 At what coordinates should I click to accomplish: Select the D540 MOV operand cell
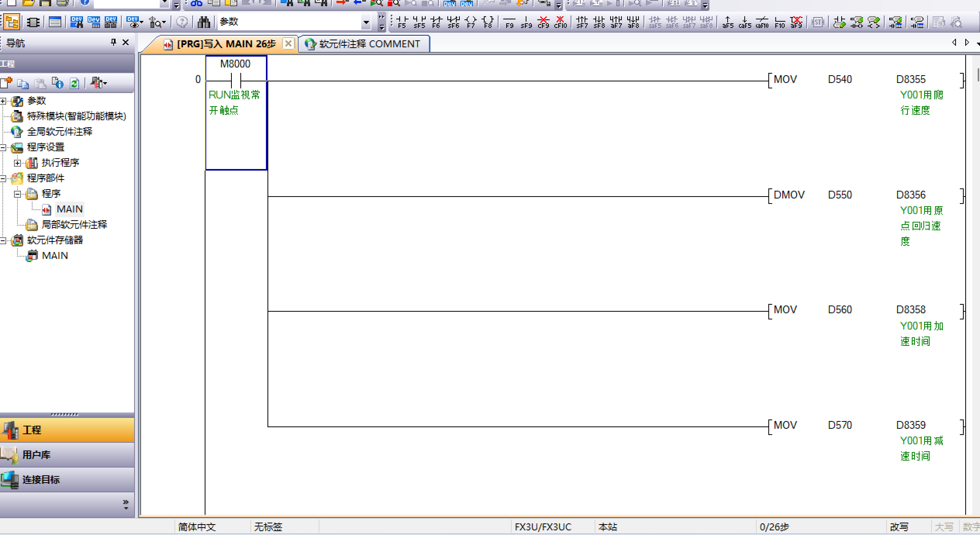tap(840, 79)
